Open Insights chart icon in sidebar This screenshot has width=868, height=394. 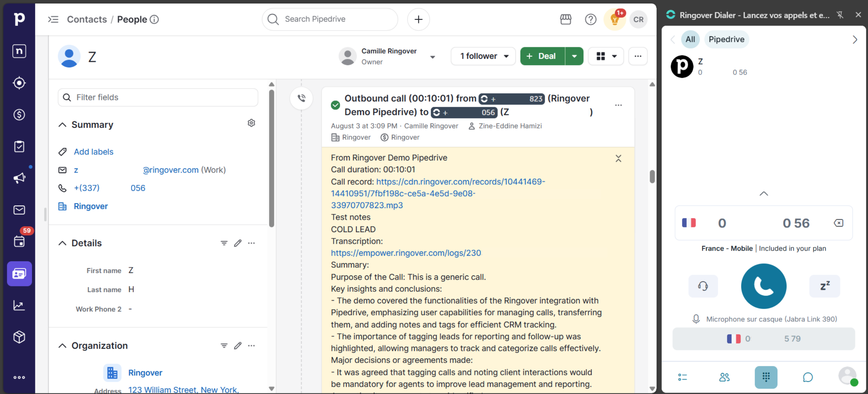[x=19, y=305]
